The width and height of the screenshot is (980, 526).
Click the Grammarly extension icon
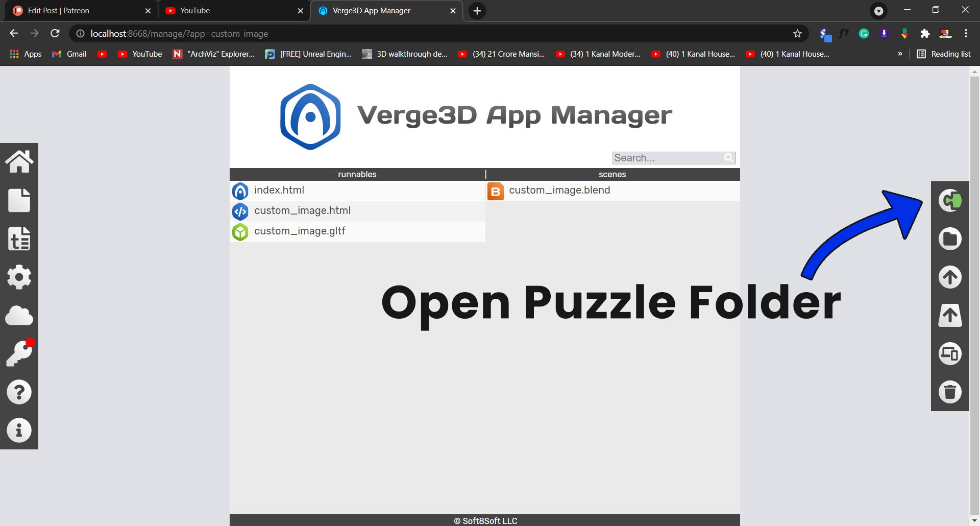pos(864,34)
